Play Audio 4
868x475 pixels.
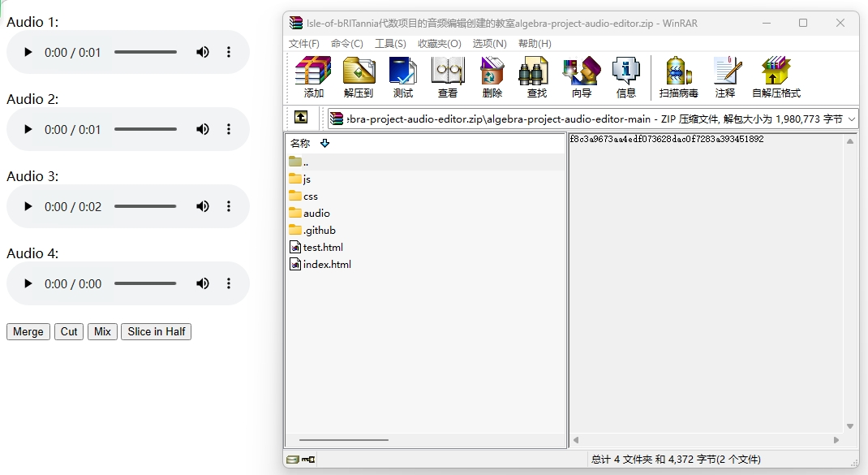click(x=28, y=283)
